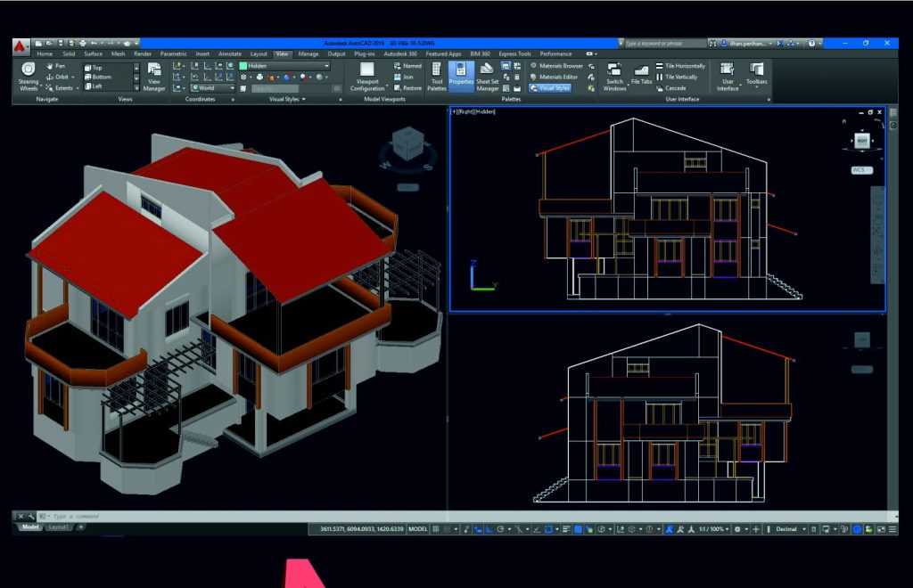Screen dimensions: 913x588
Task: Switch to the Manage ribbon tab
Action: (x=308, y=53)
